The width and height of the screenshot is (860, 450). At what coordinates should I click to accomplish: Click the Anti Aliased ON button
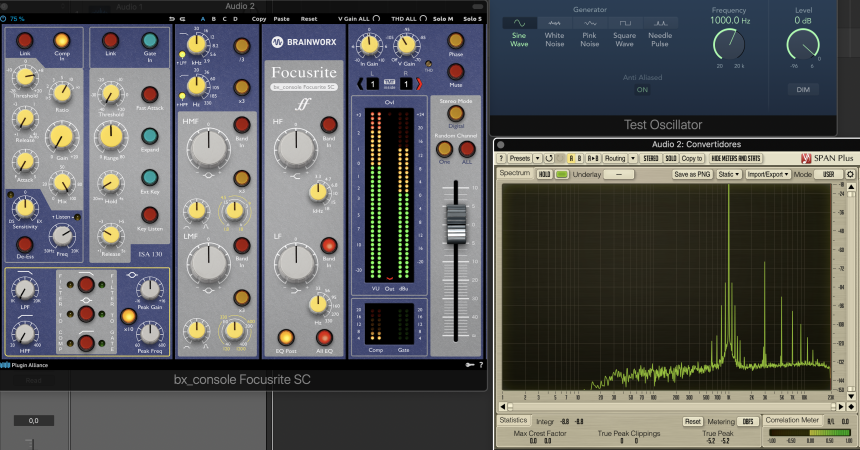642,89
